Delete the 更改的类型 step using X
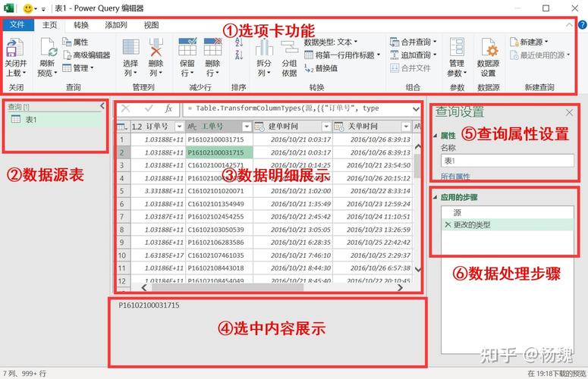This screenshot has width=588, height=379. 448,224
